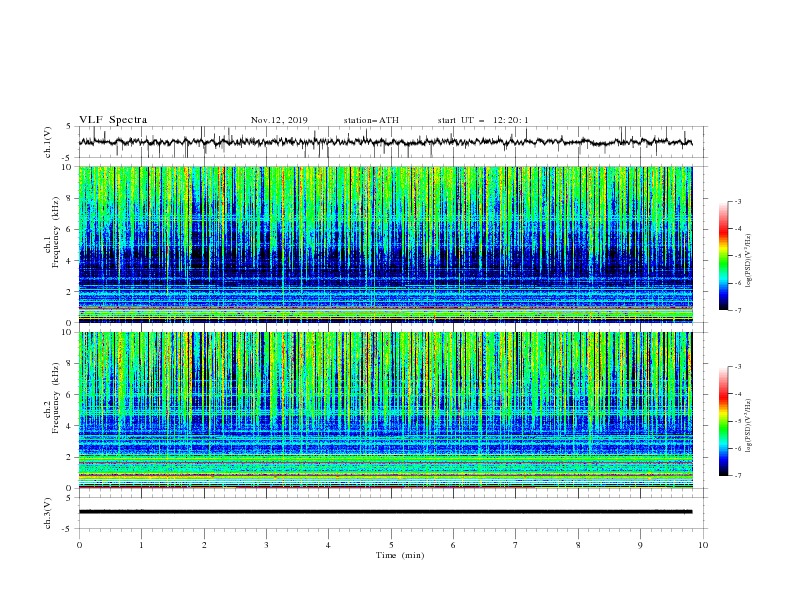Click the ch.1 voltage waveform trace
Screen dimensions: 792x612
click(385, 142)
